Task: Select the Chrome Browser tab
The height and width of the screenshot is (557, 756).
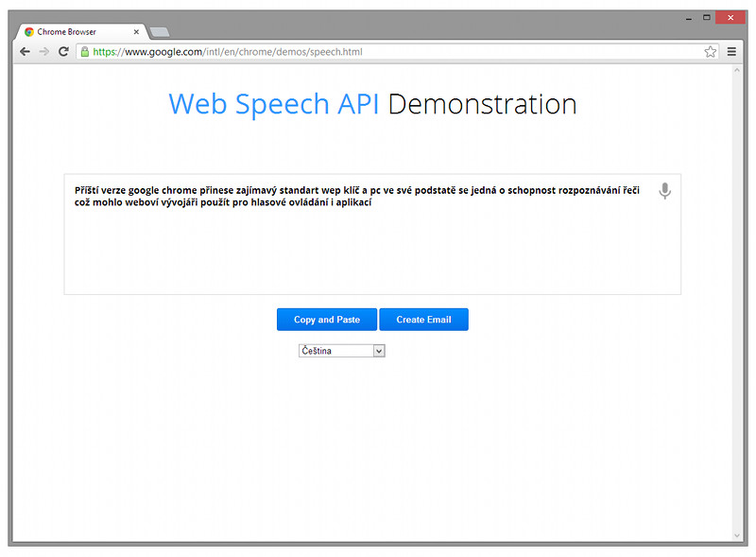Action: click(81, 32)
